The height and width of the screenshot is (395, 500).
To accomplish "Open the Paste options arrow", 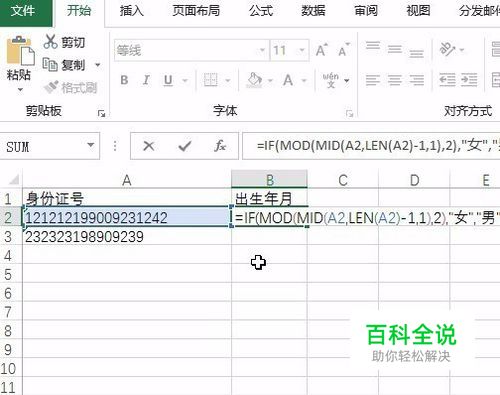I will point(20,89).
